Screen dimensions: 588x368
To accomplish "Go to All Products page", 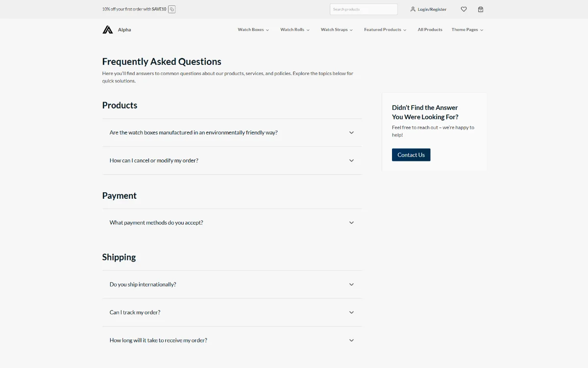I will (430, 30).
